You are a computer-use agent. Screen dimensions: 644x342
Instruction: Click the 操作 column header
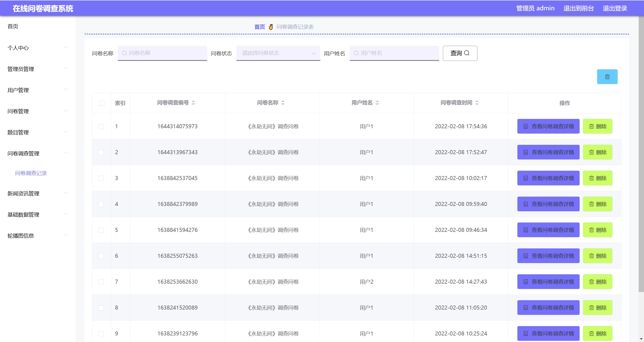point(564,103)
